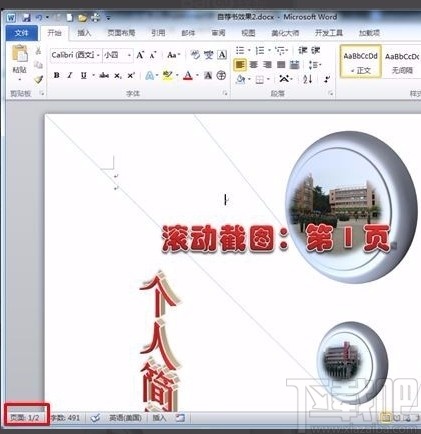Click the Borders icon in paragraph group

click(x=260, y=79)
